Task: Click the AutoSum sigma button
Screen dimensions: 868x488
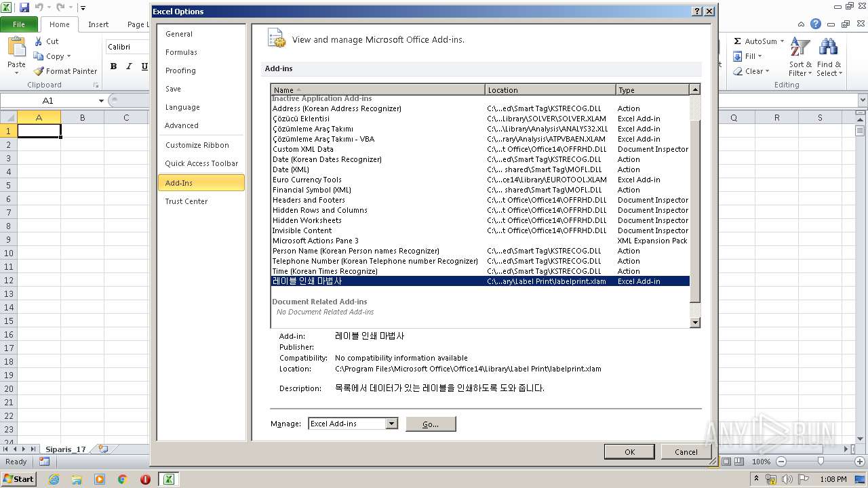Action: pos(755,41)
